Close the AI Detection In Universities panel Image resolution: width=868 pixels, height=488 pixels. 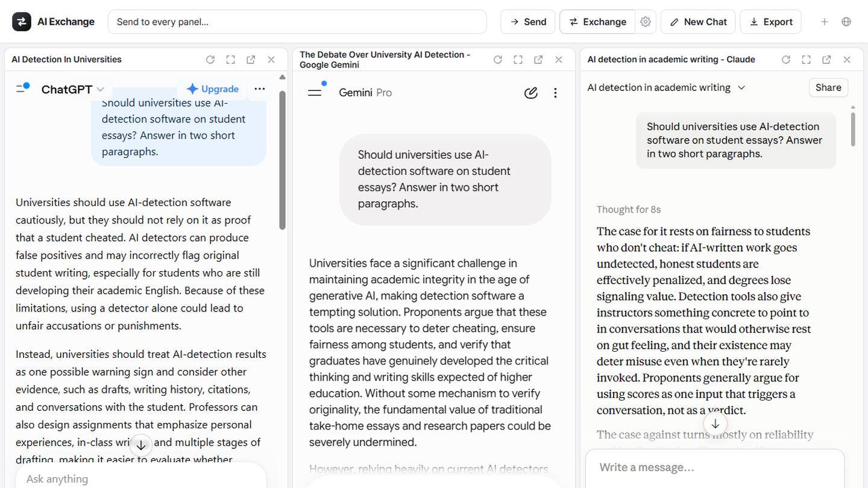pyautogui.click(x=271, y=60)
